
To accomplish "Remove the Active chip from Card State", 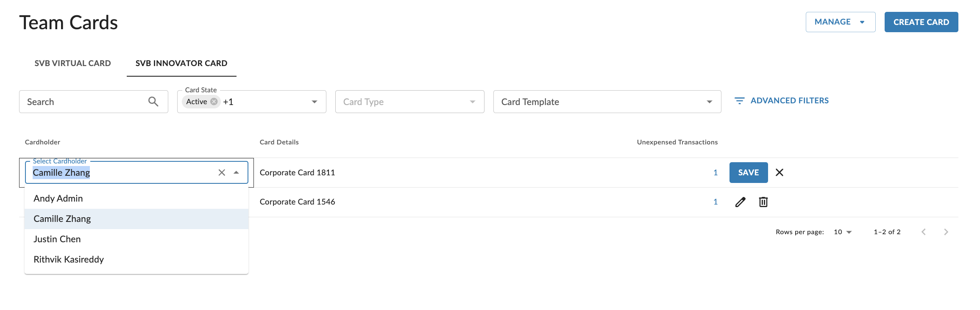I will click(214, 102).
